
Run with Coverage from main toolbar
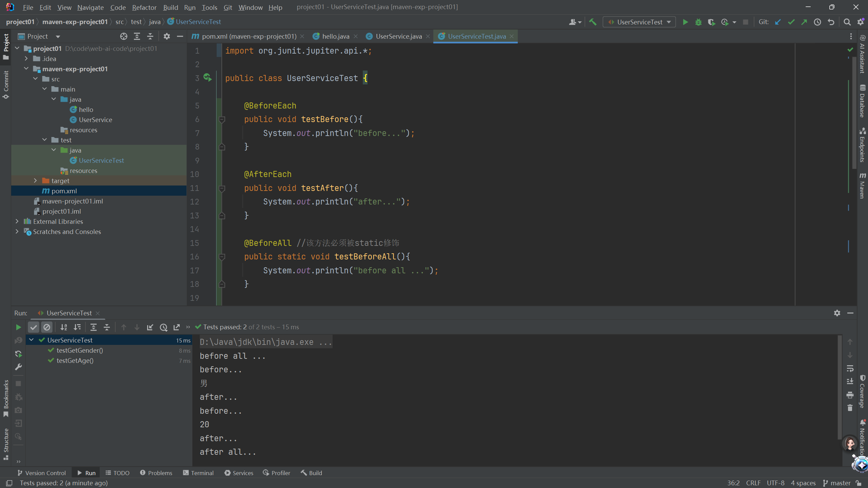[711, 22]
